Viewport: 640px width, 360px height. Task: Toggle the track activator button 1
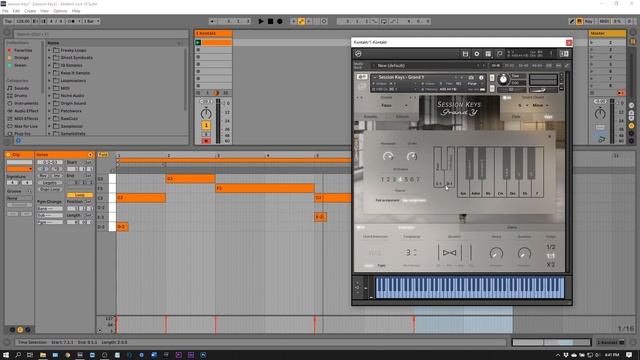tap(206, 125)
